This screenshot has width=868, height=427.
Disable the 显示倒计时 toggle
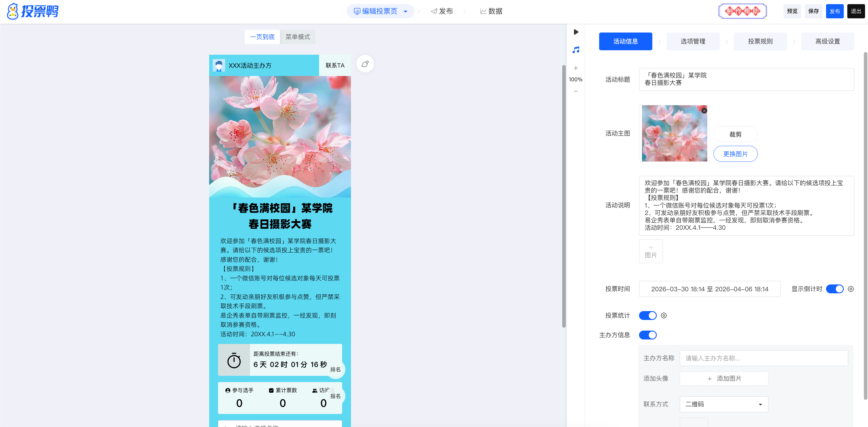835,289
